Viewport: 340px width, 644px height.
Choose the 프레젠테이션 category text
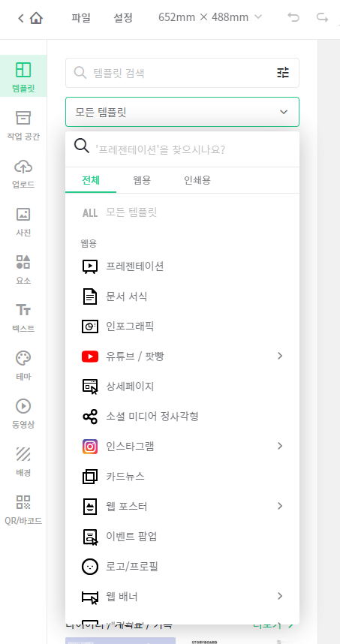point(135,266)
